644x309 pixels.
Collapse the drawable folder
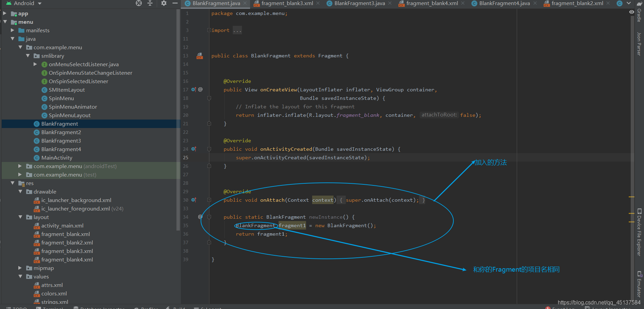(20, 192)
